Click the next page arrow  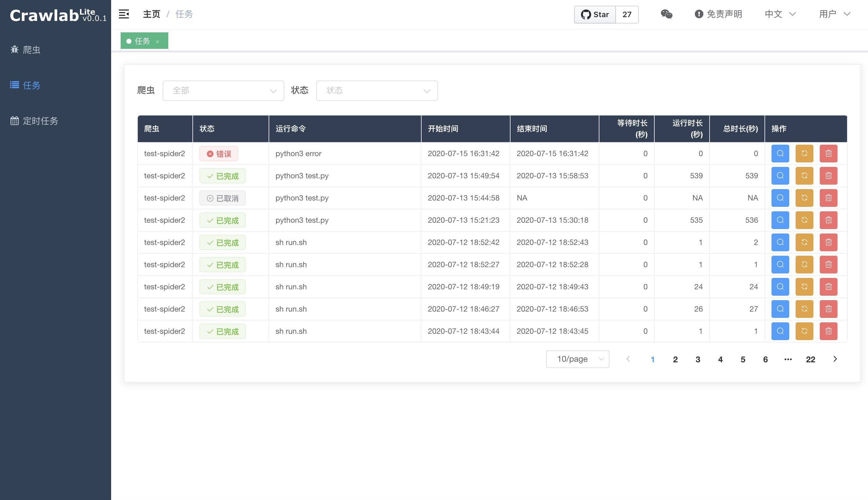pyautogui.click(x=835, y=359)
